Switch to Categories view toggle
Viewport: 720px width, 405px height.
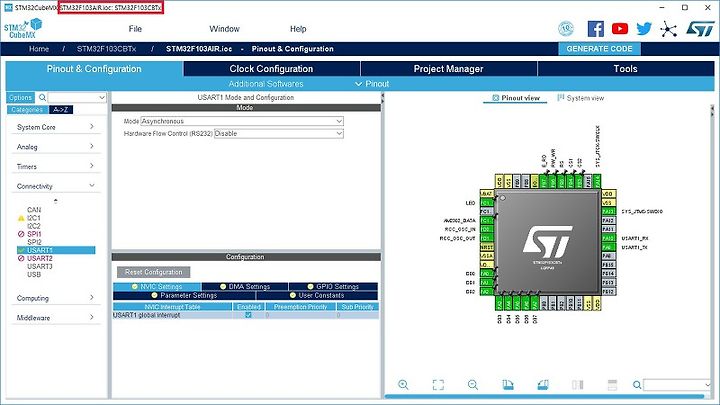click(x=27, y=110)
